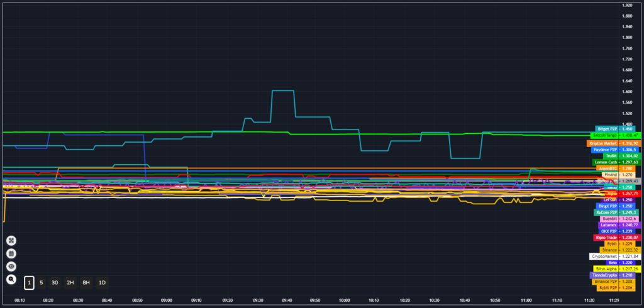Viewport: 644px width, 308px height.
Task: Switch to the 5 minute timeframe
Action: [42, 283]
